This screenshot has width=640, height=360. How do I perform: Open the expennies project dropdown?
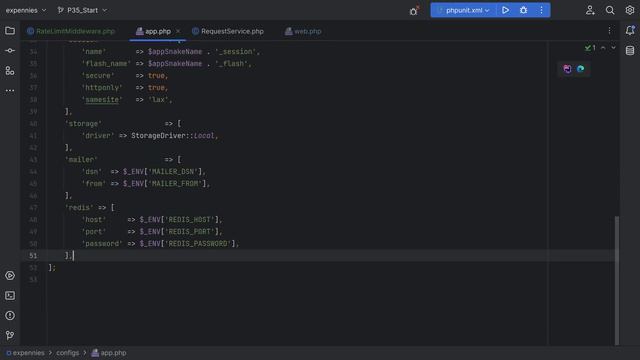[x=26, y=10]
